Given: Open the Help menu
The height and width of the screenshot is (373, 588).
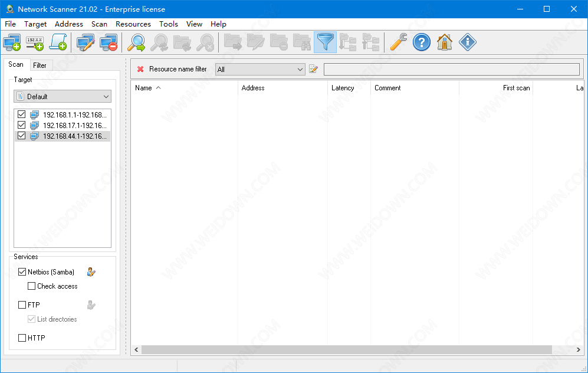Looking at the screenshot, I should pyautogui.click(x=218, y=24).
